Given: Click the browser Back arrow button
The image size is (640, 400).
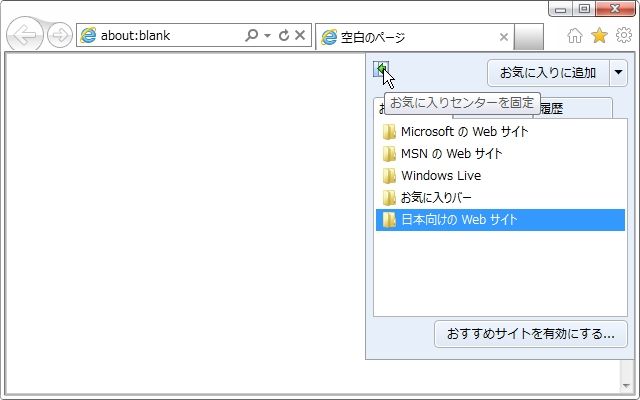Looking at the screenshot, I should coord(24,35).
